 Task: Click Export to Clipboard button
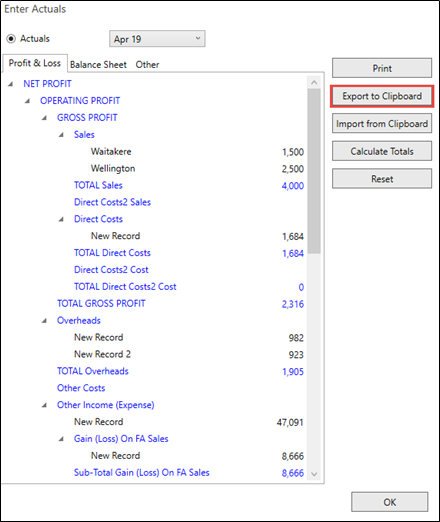point(382,96)
